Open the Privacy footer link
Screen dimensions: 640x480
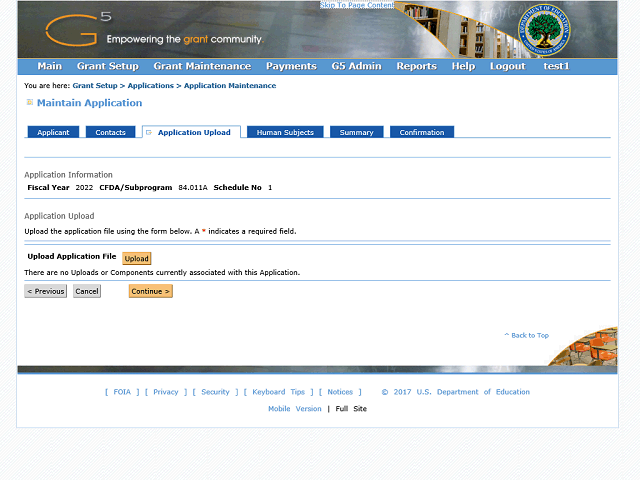click(166, 392)
